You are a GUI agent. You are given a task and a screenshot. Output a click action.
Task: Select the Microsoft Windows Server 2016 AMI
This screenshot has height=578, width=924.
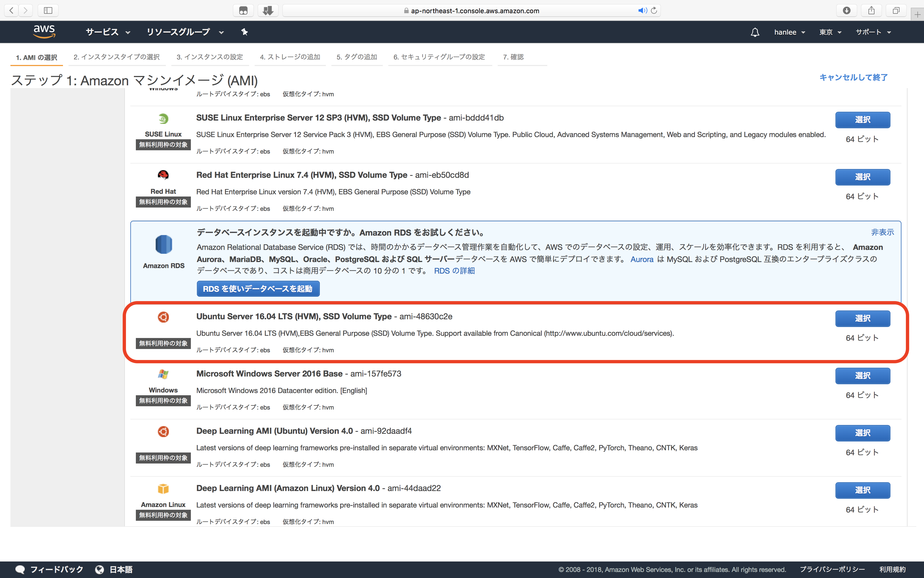862,376
